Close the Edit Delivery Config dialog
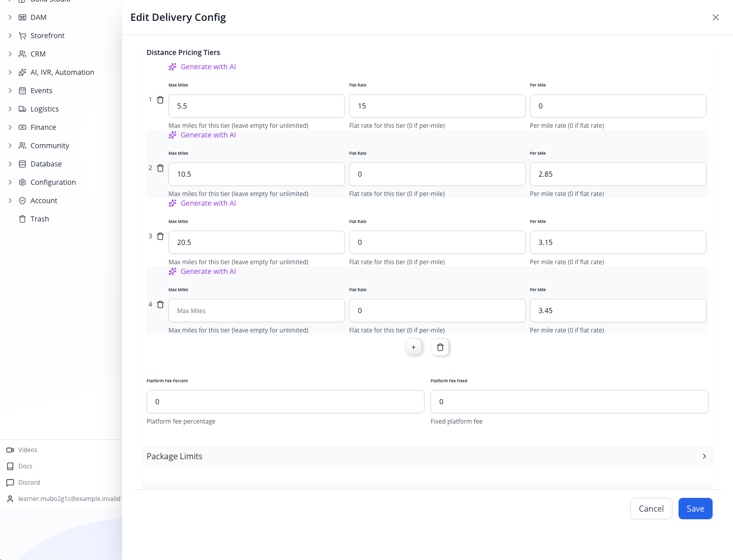Image resolution: width=733 pixels, height=560 pixels. coord(716,17)
